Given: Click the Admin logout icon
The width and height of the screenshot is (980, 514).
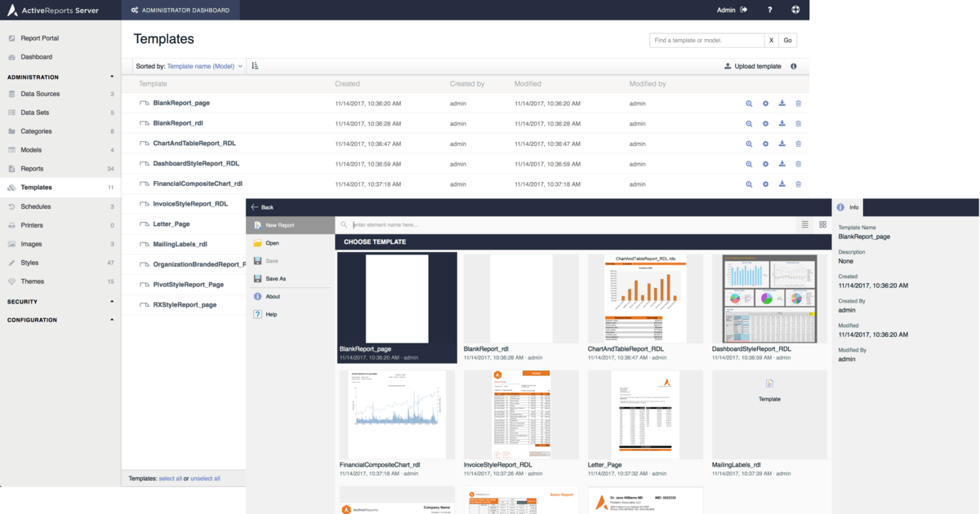Looking at the screenshot, I should 743,10.
